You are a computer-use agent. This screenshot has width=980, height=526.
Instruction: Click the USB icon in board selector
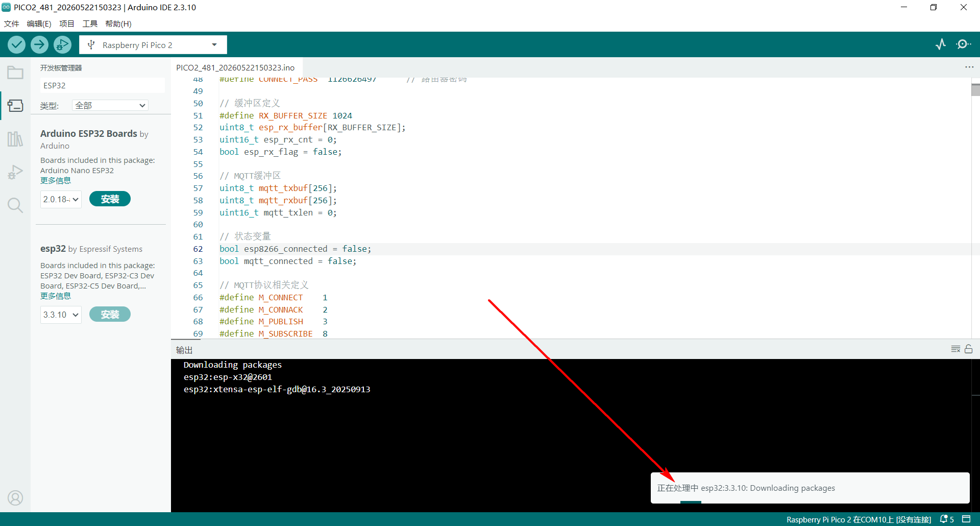pos(91,45)
